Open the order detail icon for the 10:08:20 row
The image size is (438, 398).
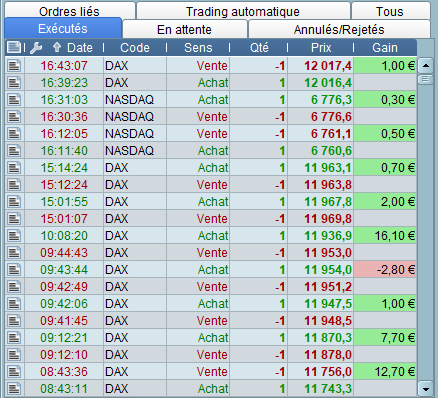(x=14, y=236)
